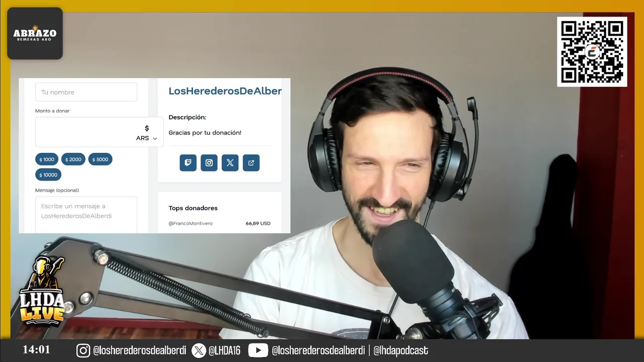Click the QR code in the corner
This screenshot has width=644, height=362.
(x=592, y=52)
